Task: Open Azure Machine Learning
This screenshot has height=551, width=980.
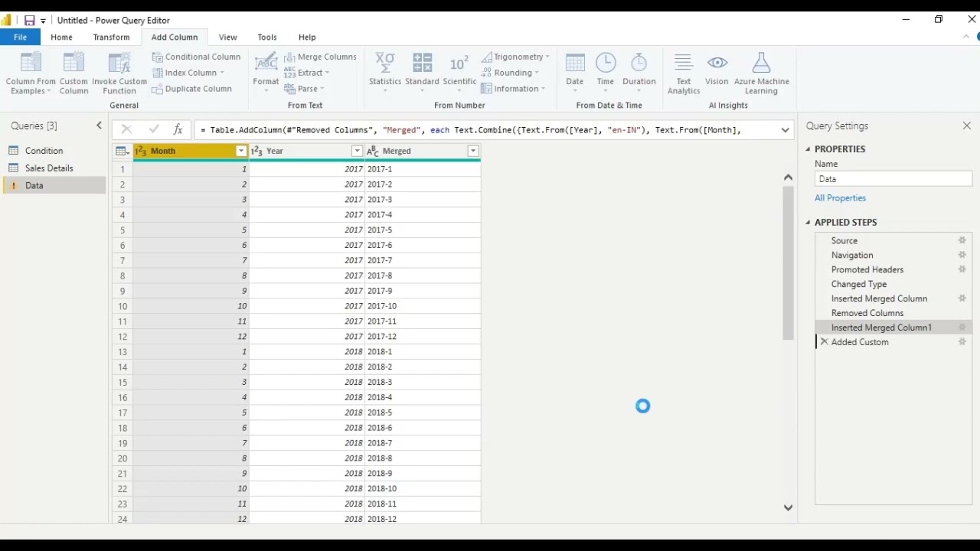Action: coord(761,73)
